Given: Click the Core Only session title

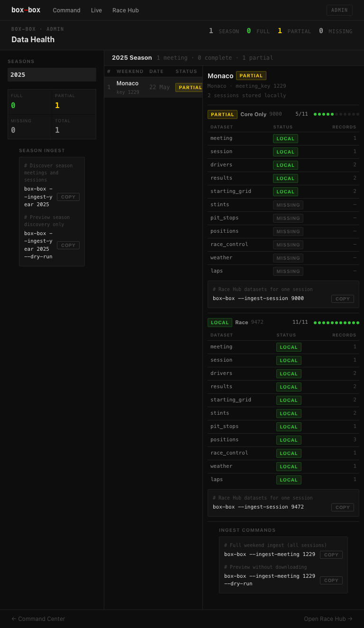Looking at the screenshot, I should point(254,114).
